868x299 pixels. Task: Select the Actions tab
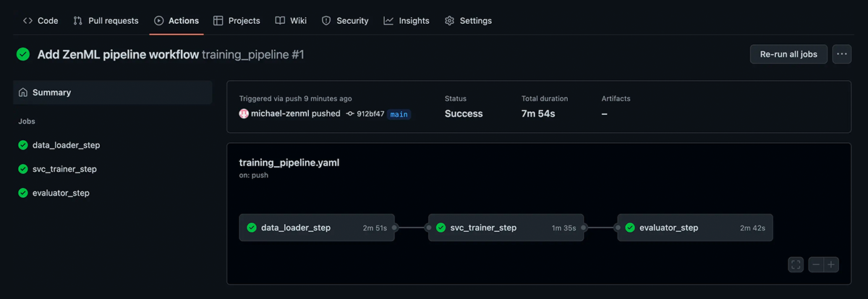click(x=176, y=21)
